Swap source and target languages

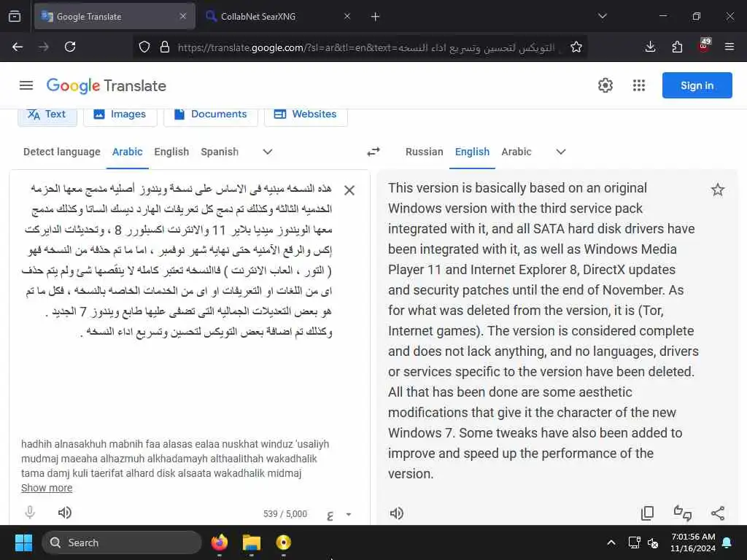pyautogui.click(x=373, y=152)
